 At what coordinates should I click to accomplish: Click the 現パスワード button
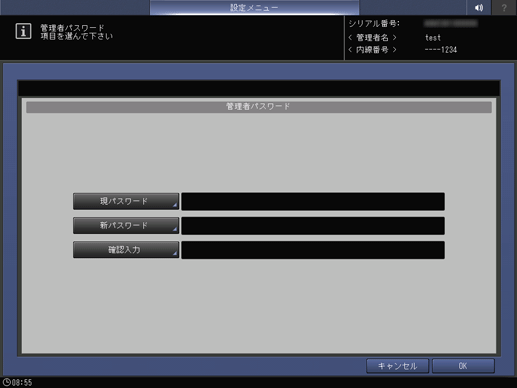point(126,201)
